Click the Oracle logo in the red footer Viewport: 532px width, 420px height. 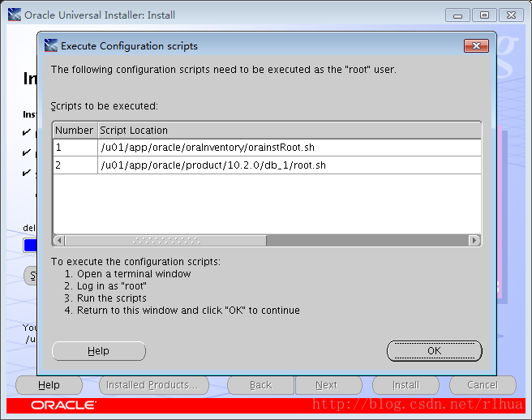pyautogui.click(x=63, y=405)
